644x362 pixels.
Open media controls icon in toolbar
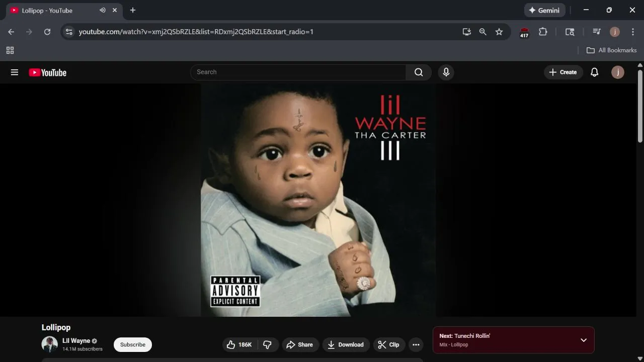[597, 32]
